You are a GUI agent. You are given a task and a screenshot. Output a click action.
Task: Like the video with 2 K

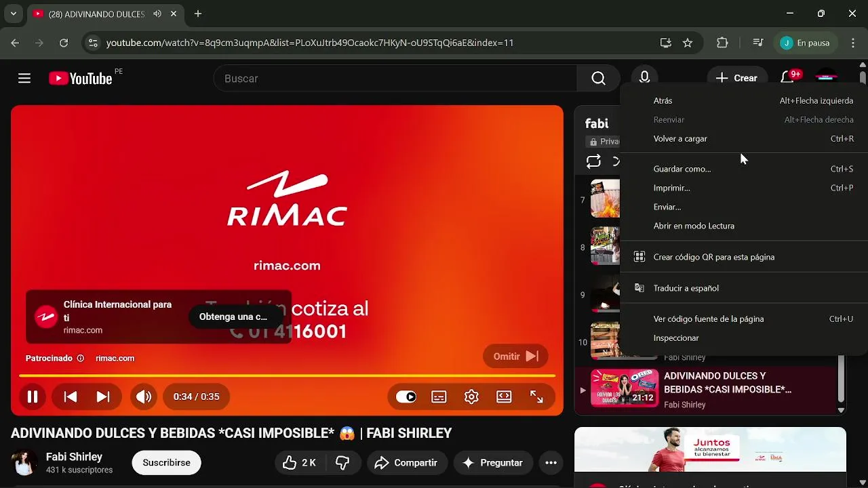[300, 463]
